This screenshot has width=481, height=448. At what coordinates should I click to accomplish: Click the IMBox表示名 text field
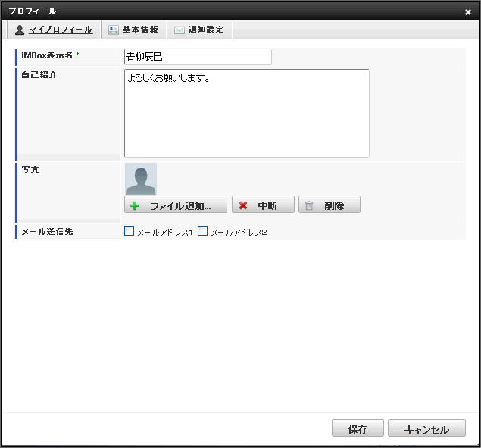click(x=198, y=57)
